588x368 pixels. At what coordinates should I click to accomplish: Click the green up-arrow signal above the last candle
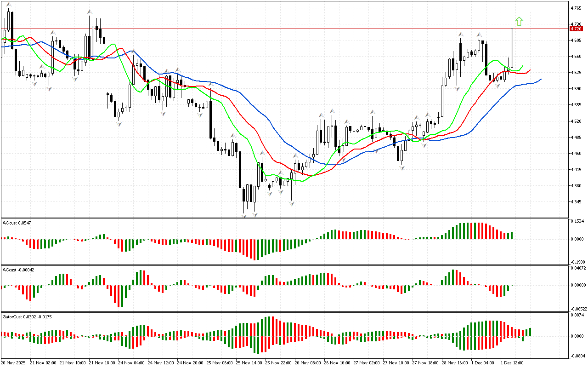[x=519, y=21]
